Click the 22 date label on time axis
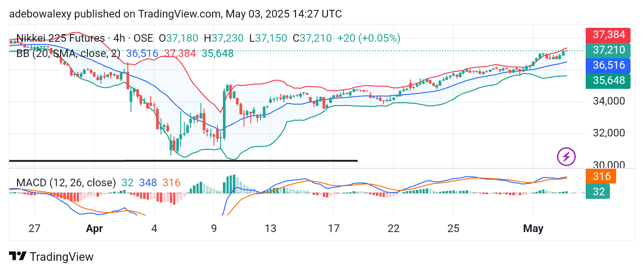The image size is (644, 272). pos(393,228)
